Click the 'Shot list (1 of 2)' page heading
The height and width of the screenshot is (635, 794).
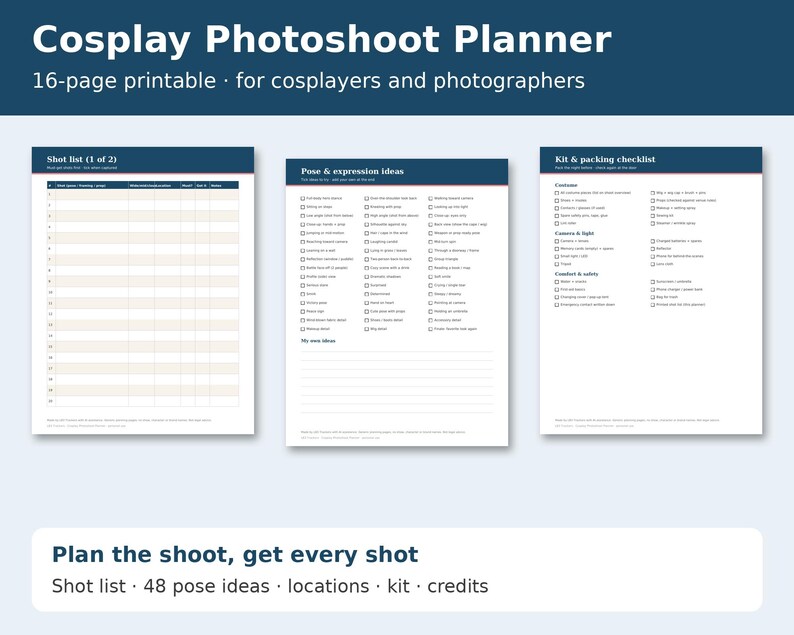(82, 159)
